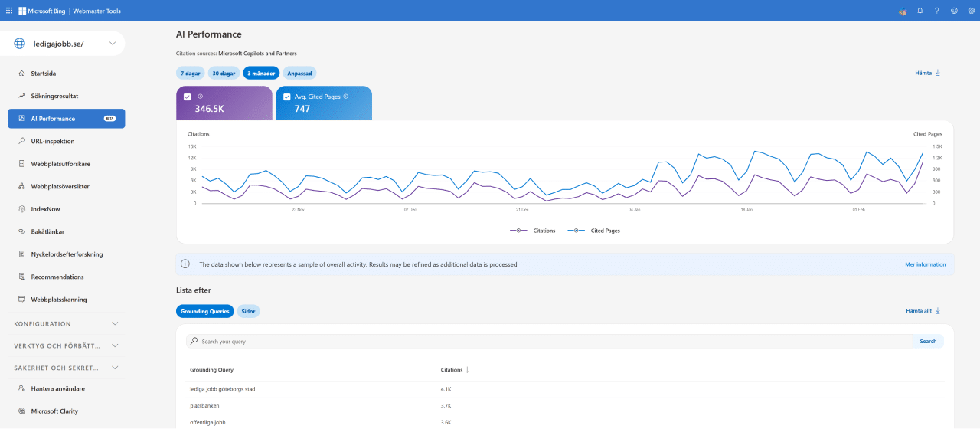
Task: Open help via question mark icon
Action: click(936, 11)
